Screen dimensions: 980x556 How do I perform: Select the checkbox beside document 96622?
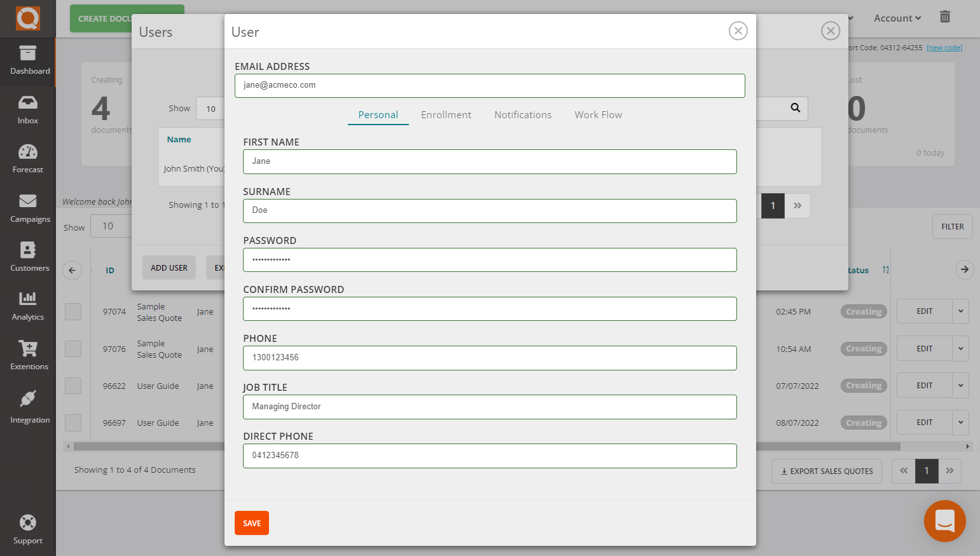tap(73, 386)
